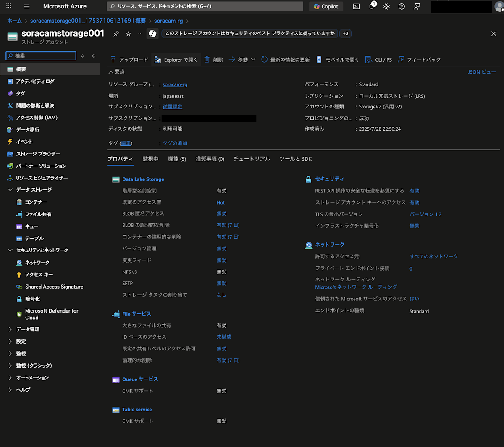
Task: Focus the global search box in header
Action: 205,6
